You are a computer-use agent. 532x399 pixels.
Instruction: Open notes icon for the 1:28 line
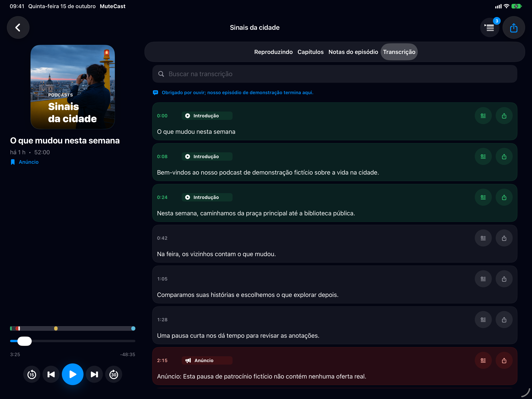coord(483,320)
